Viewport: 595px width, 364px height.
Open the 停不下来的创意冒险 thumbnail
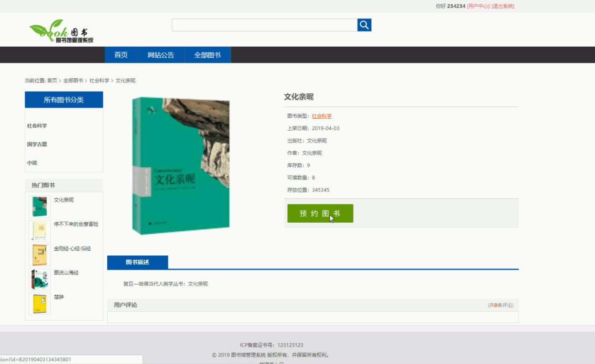tap(40, 230)
